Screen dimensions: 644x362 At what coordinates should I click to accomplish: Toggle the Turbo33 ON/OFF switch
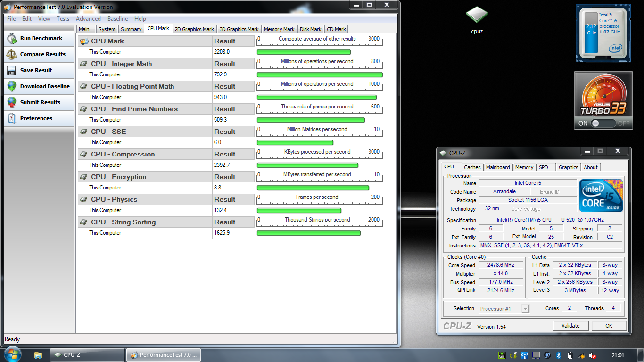coord(604,123)
